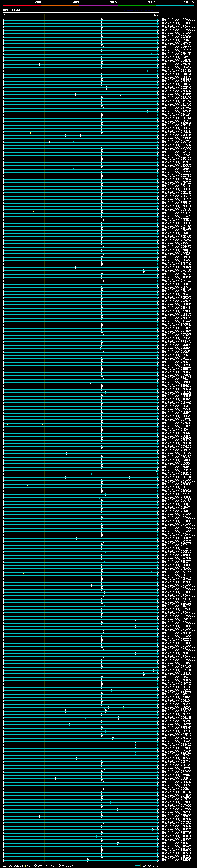The width and height of the screenshot is (197, 868).
Task: Select hit UniRef100_Q2HTU3
Action: 176,125
